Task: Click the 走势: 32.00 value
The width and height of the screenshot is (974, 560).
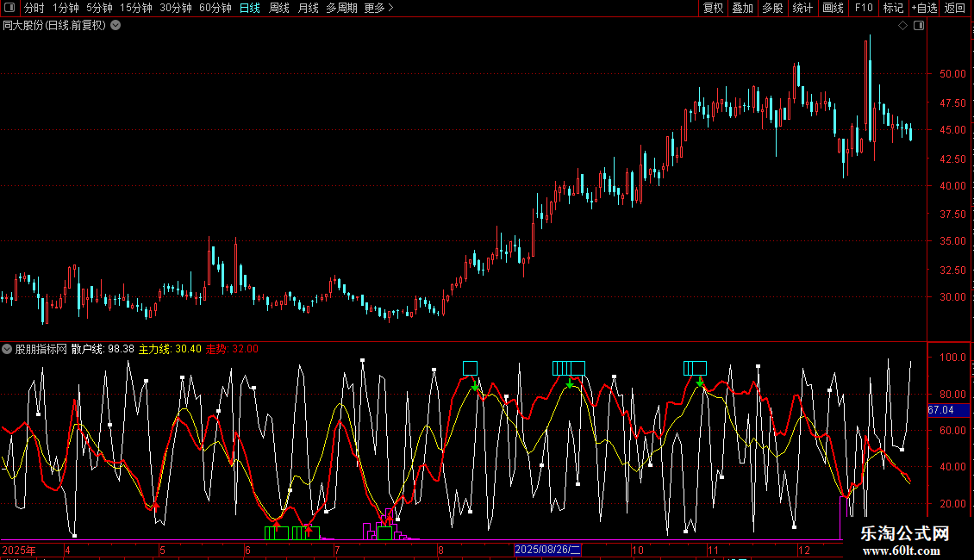Action: pyautogui.click(x=232, y=349)
